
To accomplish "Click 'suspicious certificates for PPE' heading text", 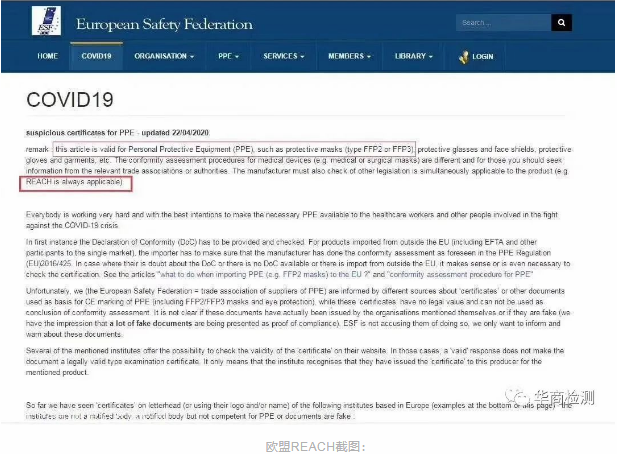I will [80, 133].
